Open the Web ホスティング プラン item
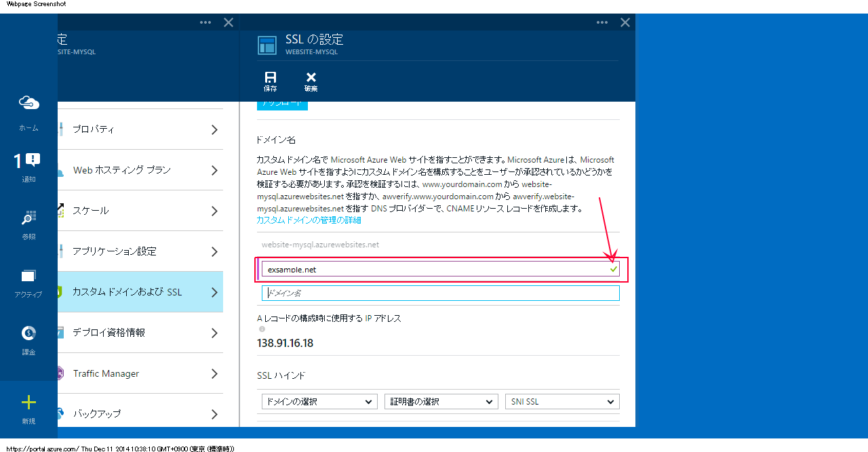This screenshot has height=452, width=868. tap(140, 170)
